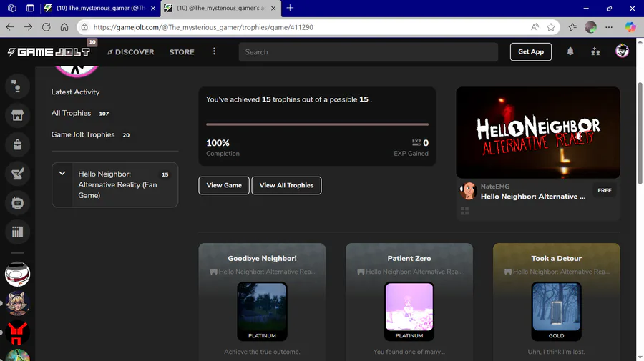
Task: Open the user avatar menu in navbar
Action: (x=622, y=51)
